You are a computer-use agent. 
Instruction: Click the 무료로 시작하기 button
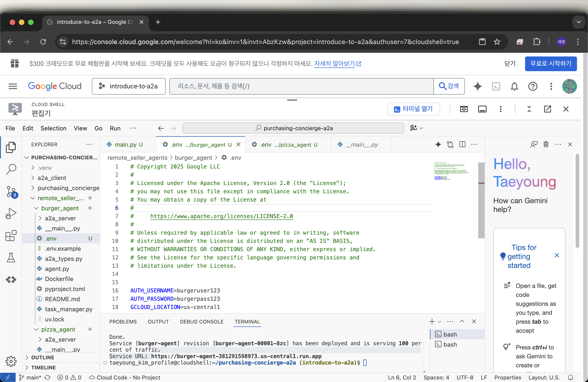(551, 64)
